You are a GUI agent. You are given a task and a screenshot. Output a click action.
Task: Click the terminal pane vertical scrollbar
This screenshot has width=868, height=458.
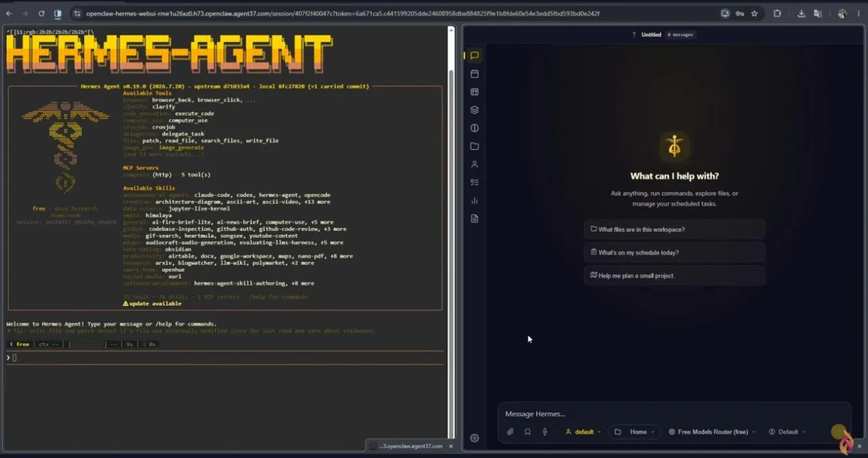(x=452, y=234)
